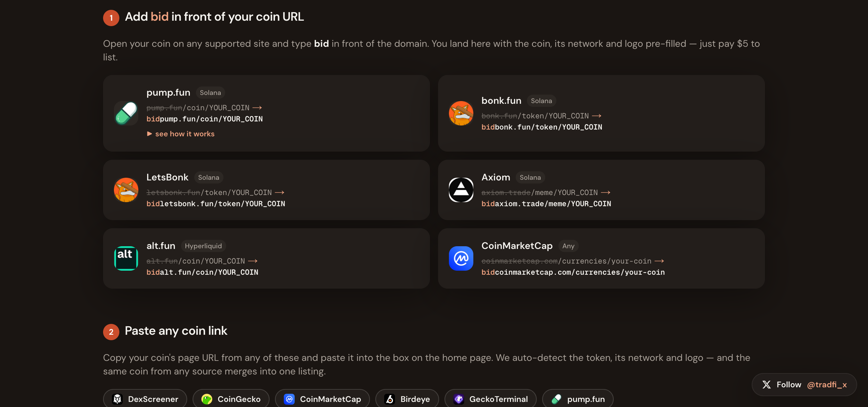Click the bidletsbonk.fun/token/YOUR_COIN URL text
Image resolution: width=868 pixels, height=407 pixels.
[x=216, y=204]
